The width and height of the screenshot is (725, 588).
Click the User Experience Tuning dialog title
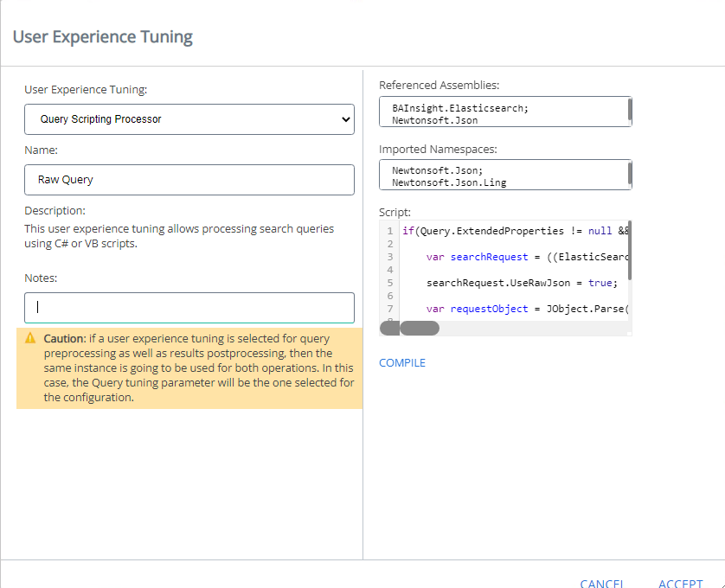(103, 37)
